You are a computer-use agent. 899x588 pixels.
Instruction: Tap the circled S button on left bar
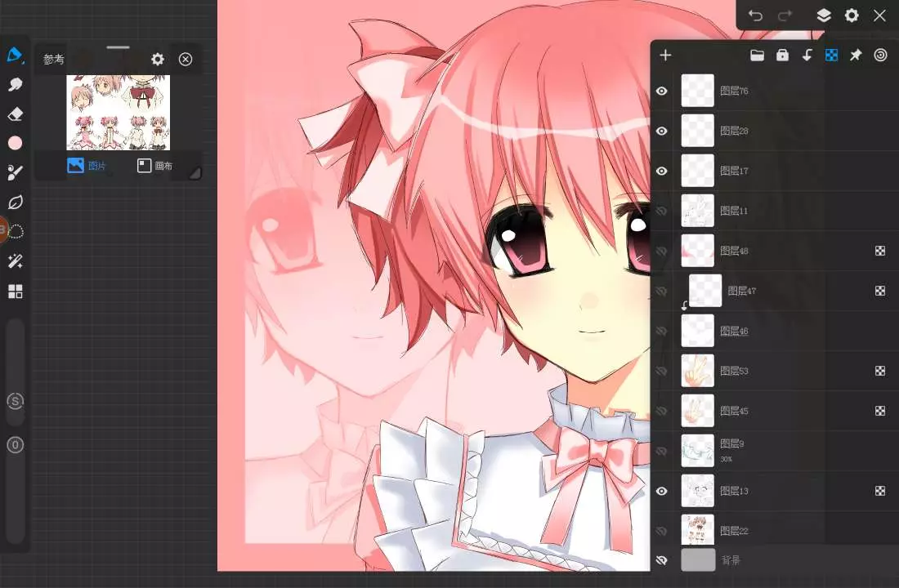click(x=15, y=401)
